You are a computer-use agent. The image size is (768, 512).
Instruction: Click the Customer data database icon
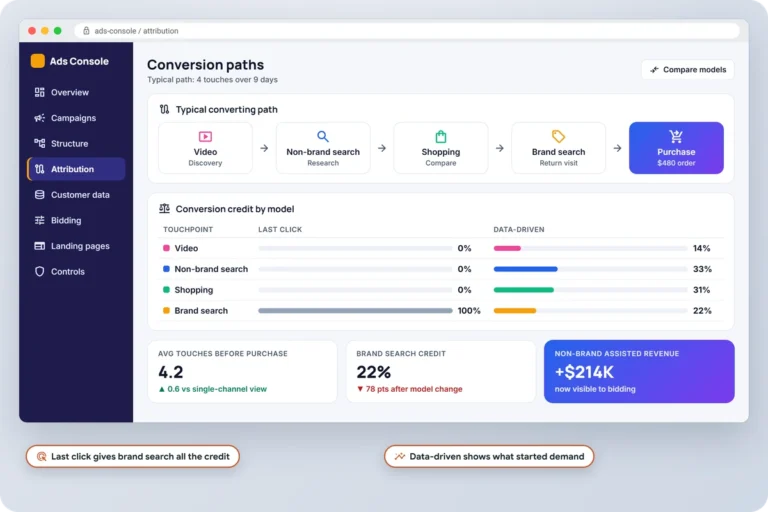point(40,195)
